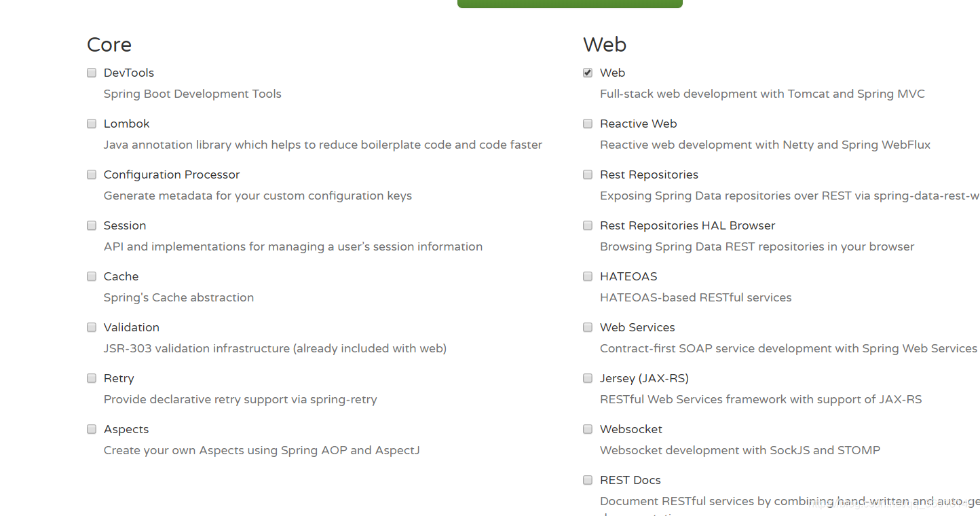Check the Rest Repositories checkbox
Viewport: 980px width, 516px height.
[x=588, y=174]
